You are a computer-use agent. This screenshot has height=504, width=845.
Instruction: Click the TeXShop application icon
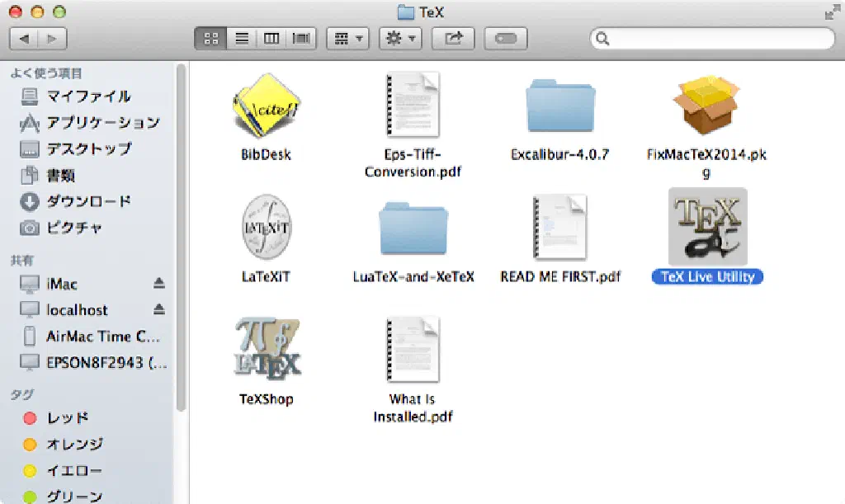tap(266, 349)
